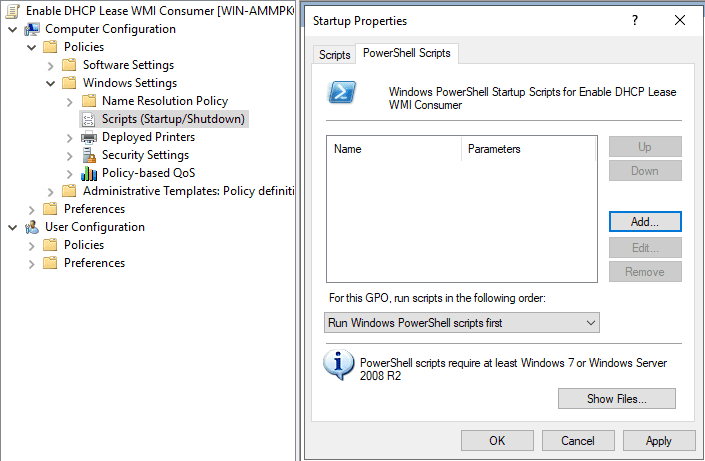Image resolution: width=705 pixels, height=461 pixels.
Task: Click the Computer Configuration monitor icon
Action: pos(32,29)
